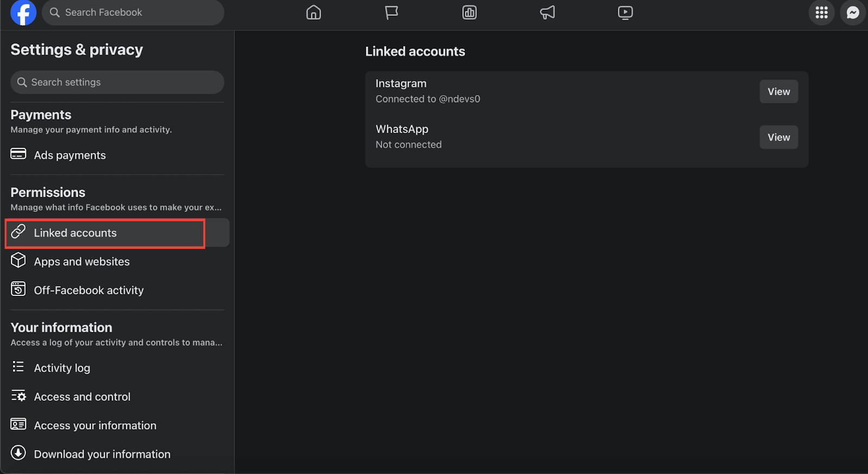
Task: Open Apps and websites settings
Action: pyautogui.click(x=117, y=262)
